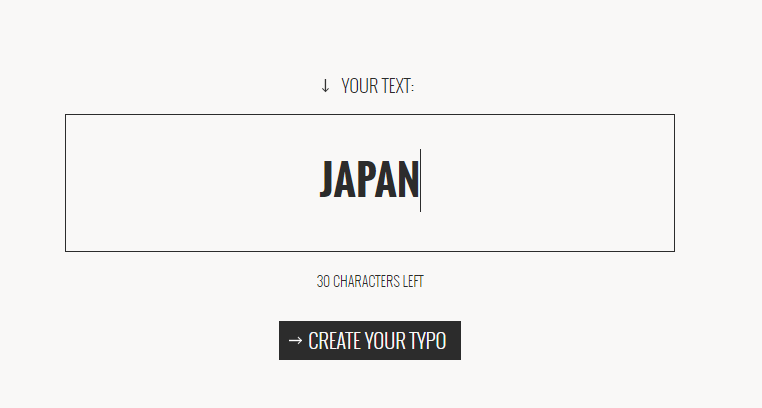
Task: Click the down arrow beside YOUR TEXT
Action: pos(325,86)
